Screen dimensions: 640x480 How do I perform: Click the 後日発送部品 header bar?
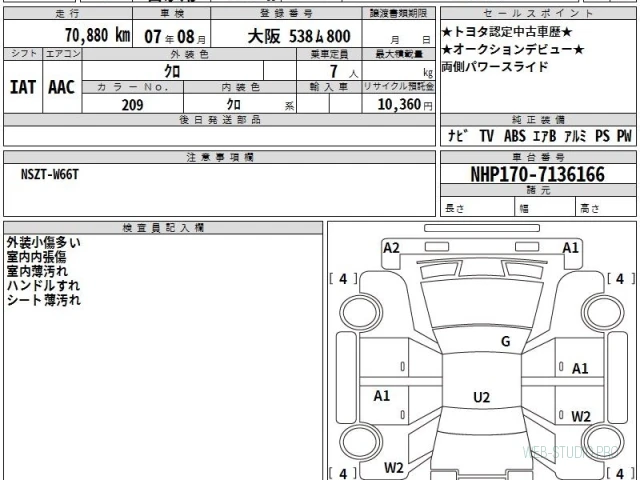point(220,120)
